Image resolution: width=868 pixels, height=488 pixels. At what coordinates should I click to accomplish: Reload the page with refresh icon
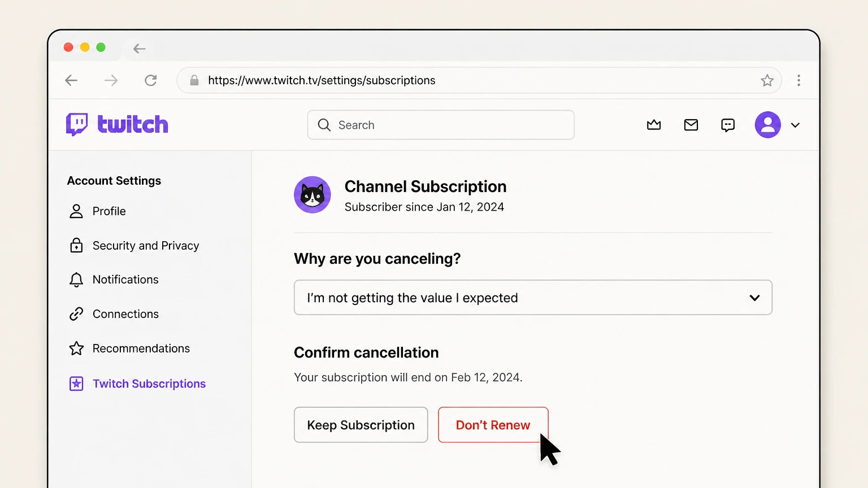[151, 80]
